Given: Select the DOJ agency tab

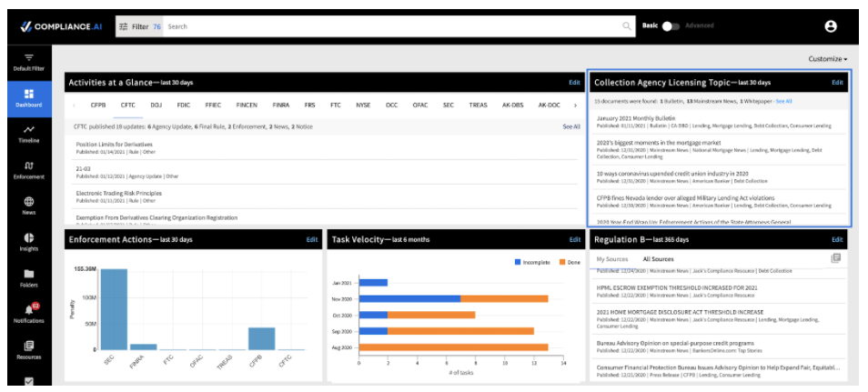Looking at the screenshot, I should (x=156, y=105).
